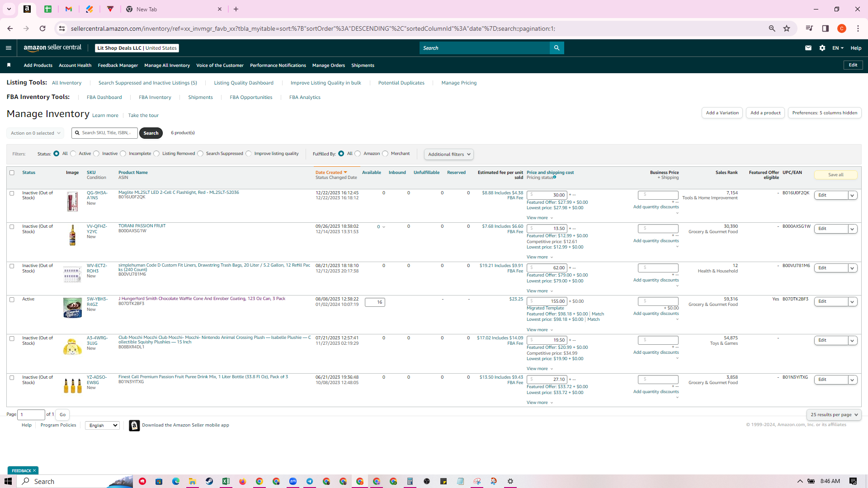
Task: Open the Windows Start menu
Action: (x=8, y=481)
